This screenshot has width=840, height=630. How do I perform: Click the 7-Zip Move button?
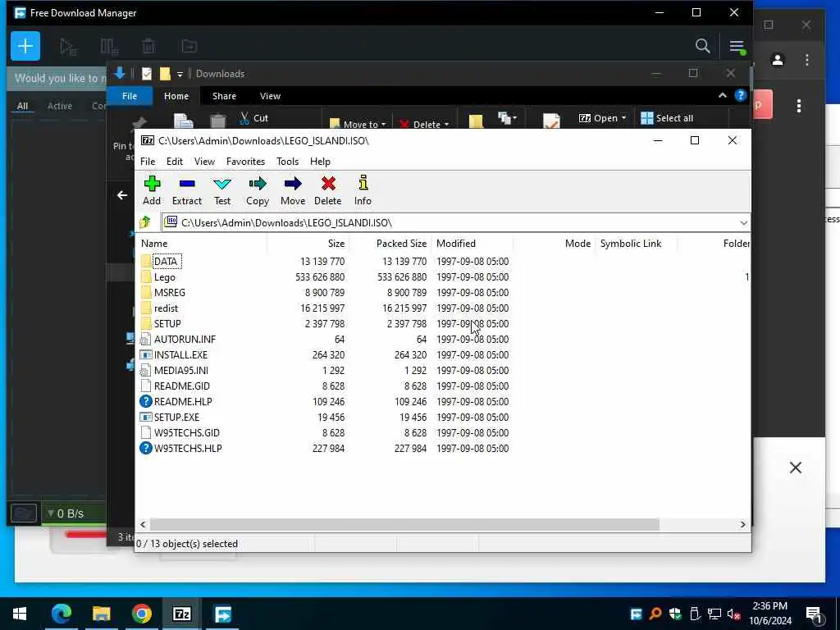click(293, 190)
